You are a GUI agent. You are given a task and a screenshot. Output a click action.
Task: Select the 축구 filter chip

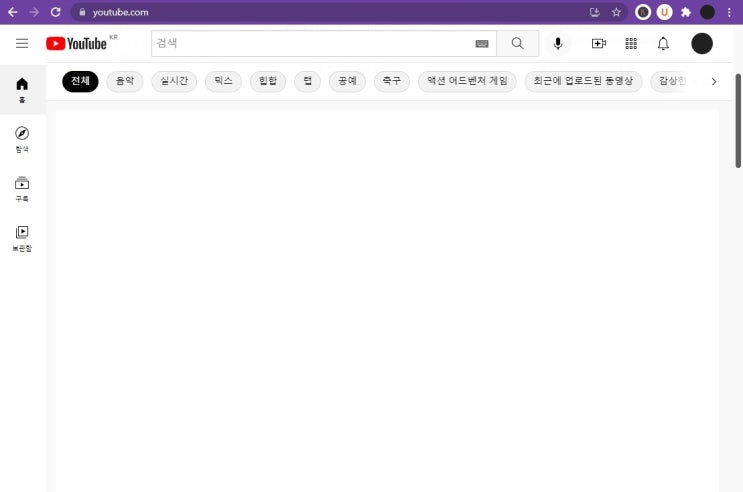pos(392,82)
